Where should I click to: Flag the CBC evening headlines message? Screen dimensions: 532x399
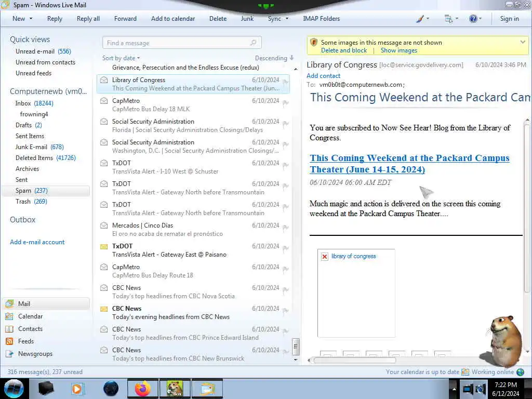(x=285, y=311)
